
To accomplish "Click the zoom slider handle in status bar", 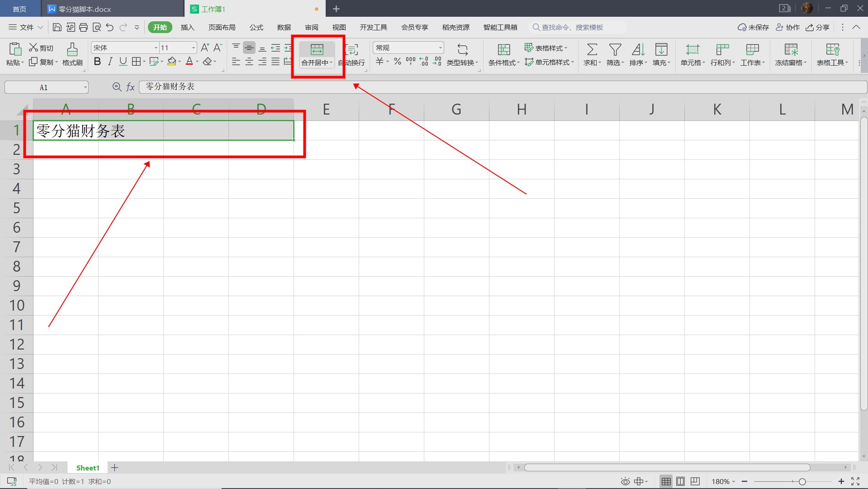I will point(802,481).
